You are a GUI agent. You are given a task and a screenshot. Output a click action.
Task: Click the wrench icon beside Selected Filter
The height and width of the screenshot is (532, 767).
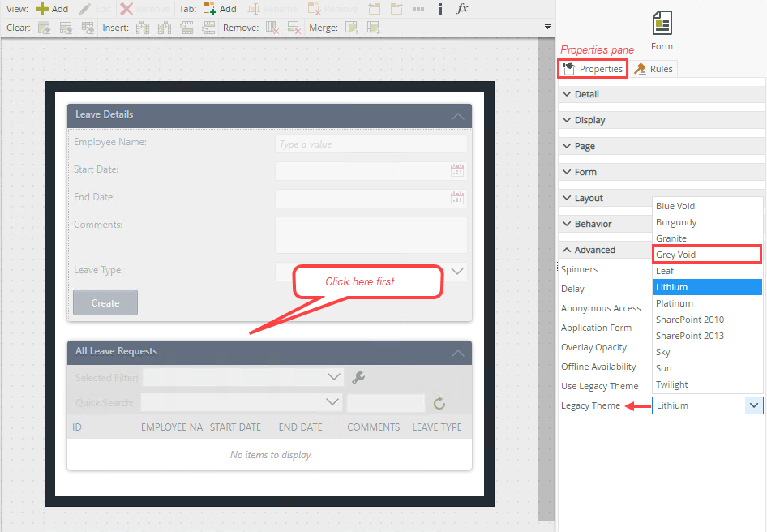(358, 377)
